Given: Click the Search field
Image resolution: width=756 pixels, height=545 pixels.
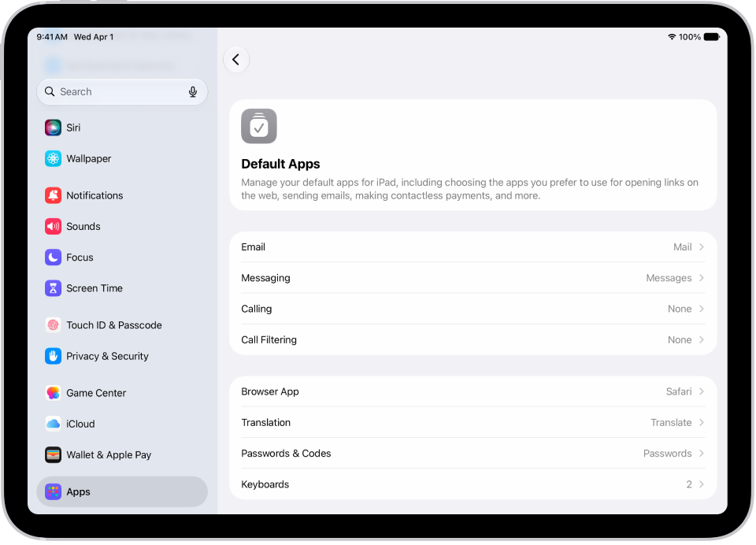Looking at the screenshot, I should pos(122,91).
